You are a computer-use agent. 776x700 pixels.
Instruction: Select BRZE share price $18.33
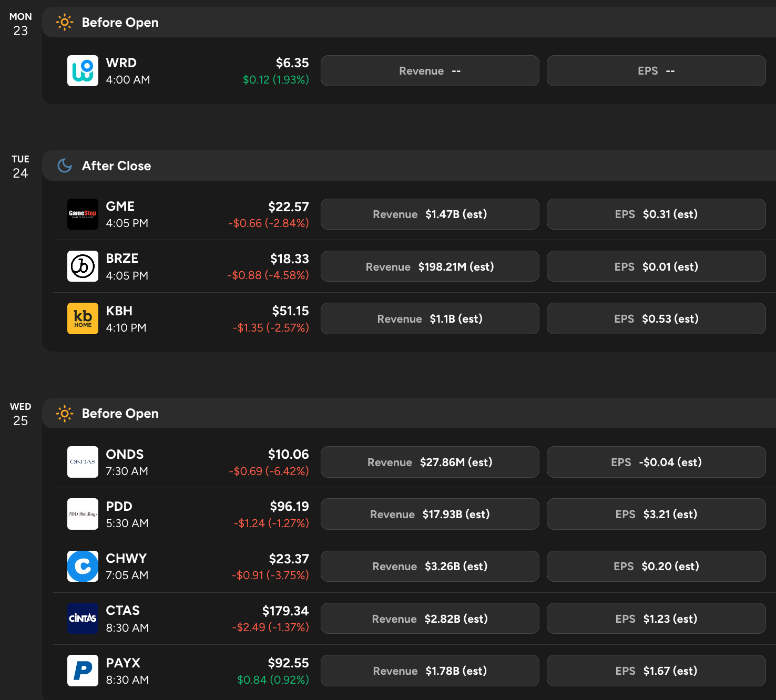(290, 259)
